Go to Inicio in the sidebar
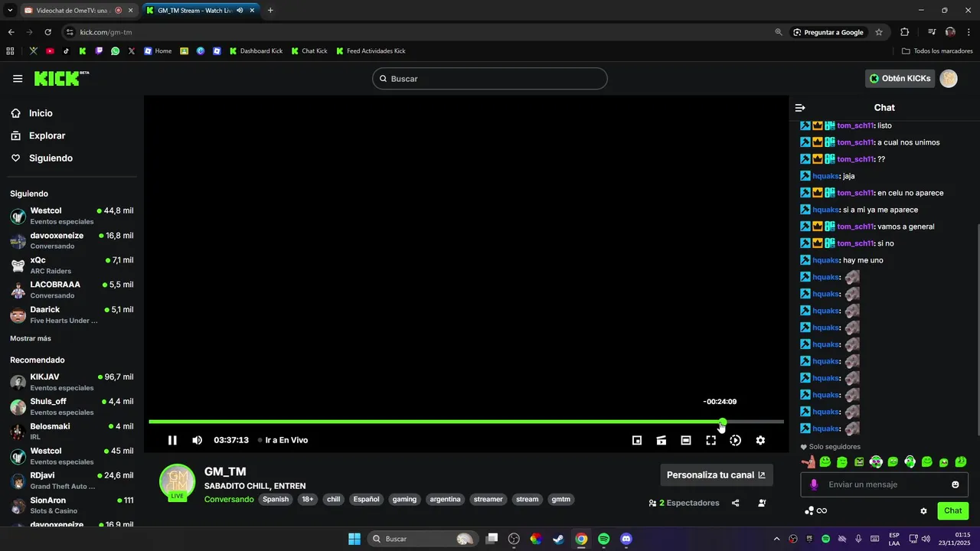Image resolution: width=980 pixels, height=551 pixels. tap(41, 113)
